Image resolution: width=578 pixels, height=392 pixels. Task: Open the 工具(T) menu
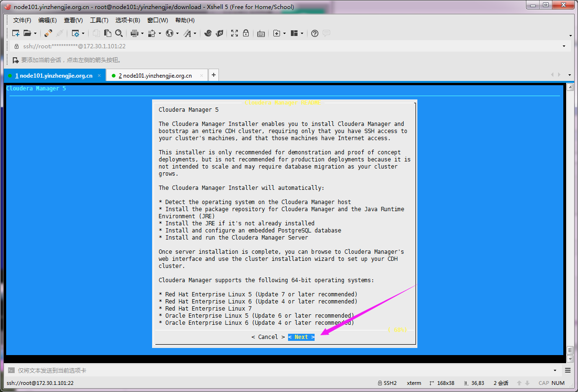pos(99,20)
